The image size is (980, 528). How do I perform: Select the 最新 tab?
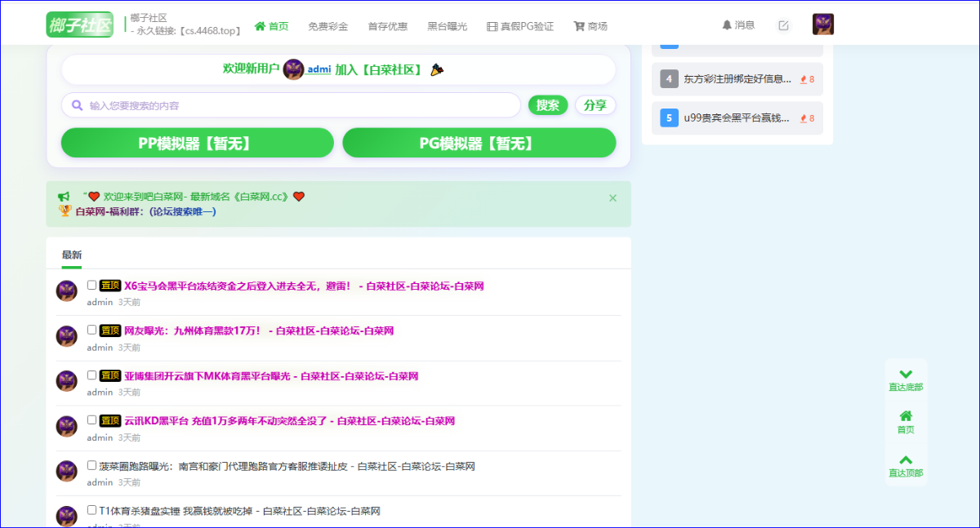pos(72,255)
